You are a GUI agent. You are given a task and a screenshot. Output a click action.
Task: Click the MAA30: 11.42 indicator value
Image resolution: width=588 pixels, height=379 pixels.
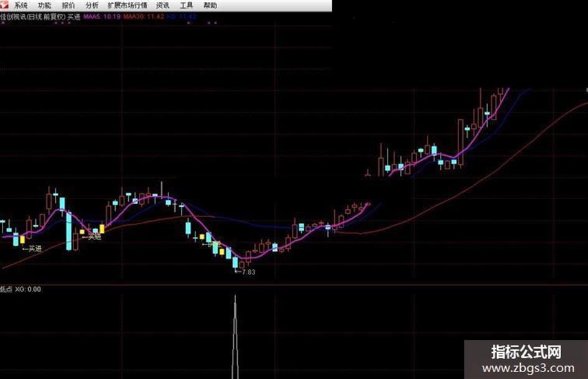144,17
